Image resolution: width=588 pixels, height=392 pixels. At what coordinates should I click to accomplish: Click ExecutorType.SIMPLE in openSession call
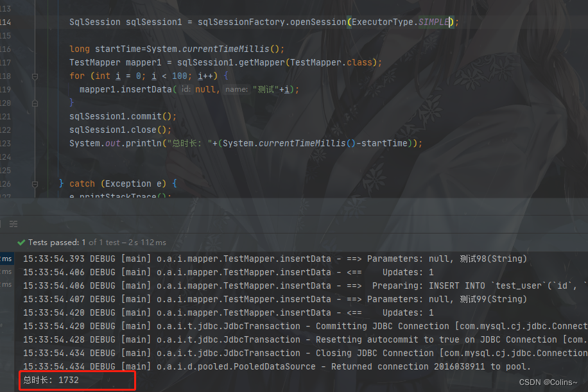(401, 22)
